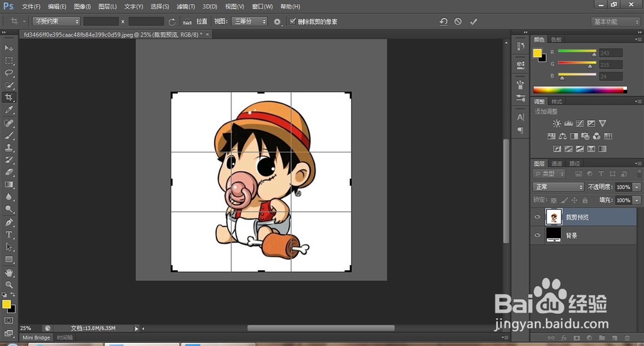
Task: Select the Brush tool
Action: [x=8, y=135]
